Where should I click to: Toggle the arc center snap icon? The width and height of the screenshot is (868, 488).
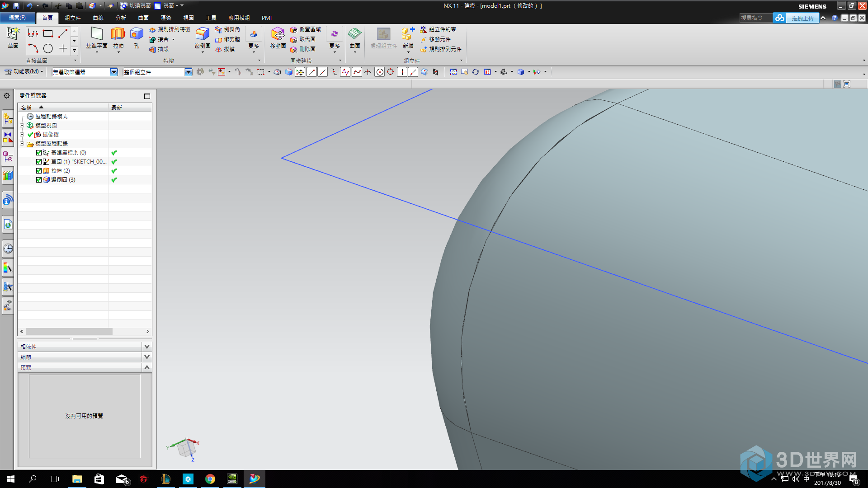tap(380, 72)
